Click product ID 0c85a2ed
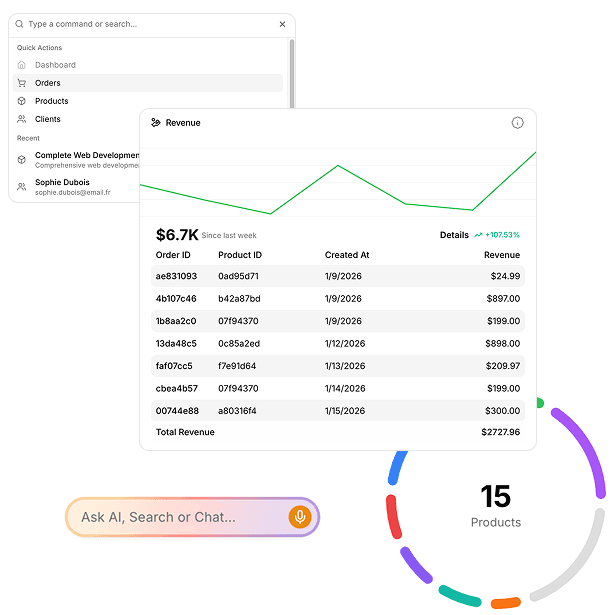The width and height of the screenshot is (615, 615). (239, 344)
